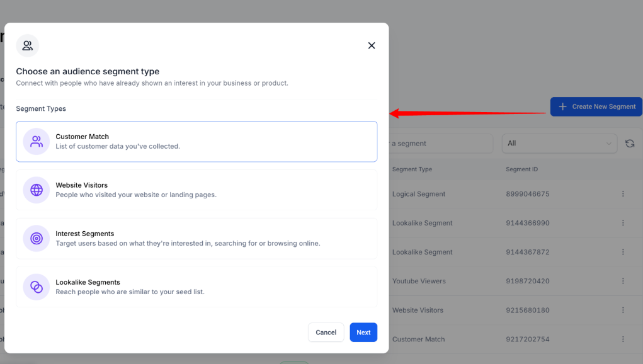Select the Customer Match segment type
Screen dimensions: 643x364
tap(196, 141)
